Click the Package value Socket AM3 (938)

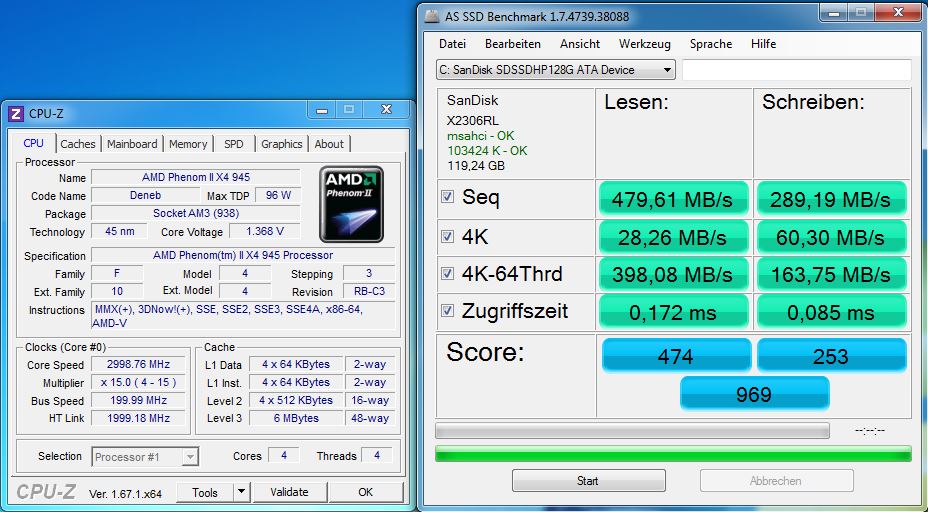196,213
